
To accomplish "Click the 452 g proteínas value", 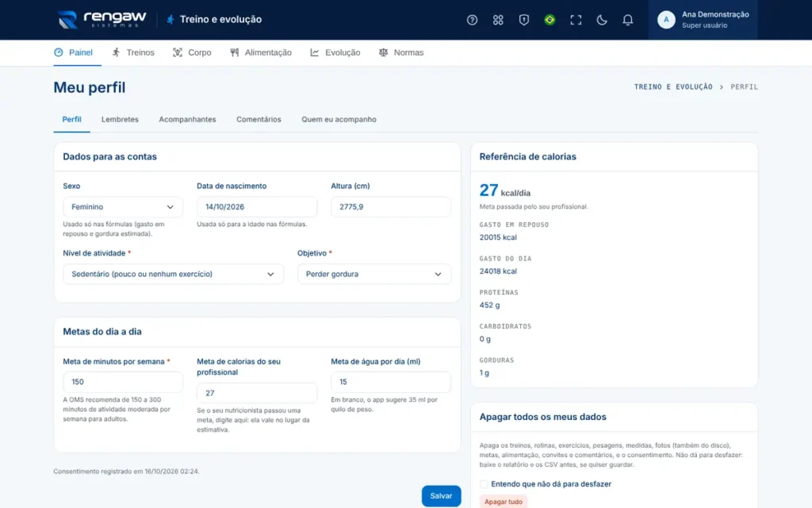I will tap(489, 306).
